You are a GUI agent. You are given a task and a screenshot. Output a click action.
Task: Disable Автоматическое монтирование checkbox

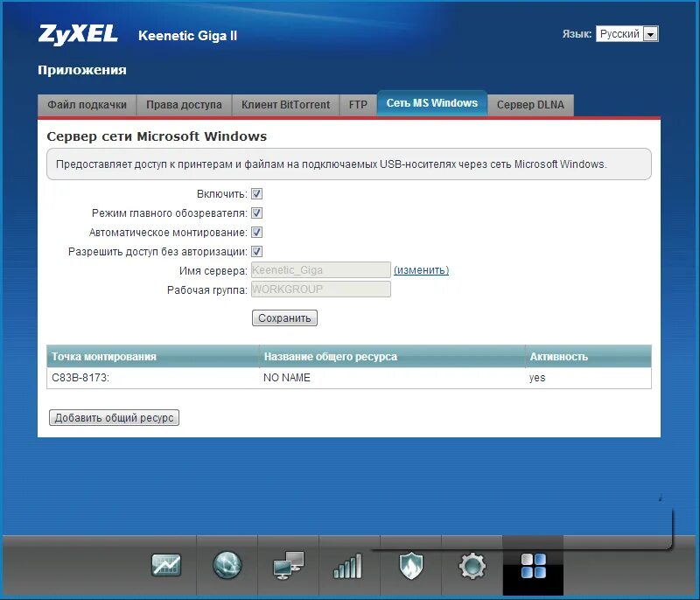point(257,233)
